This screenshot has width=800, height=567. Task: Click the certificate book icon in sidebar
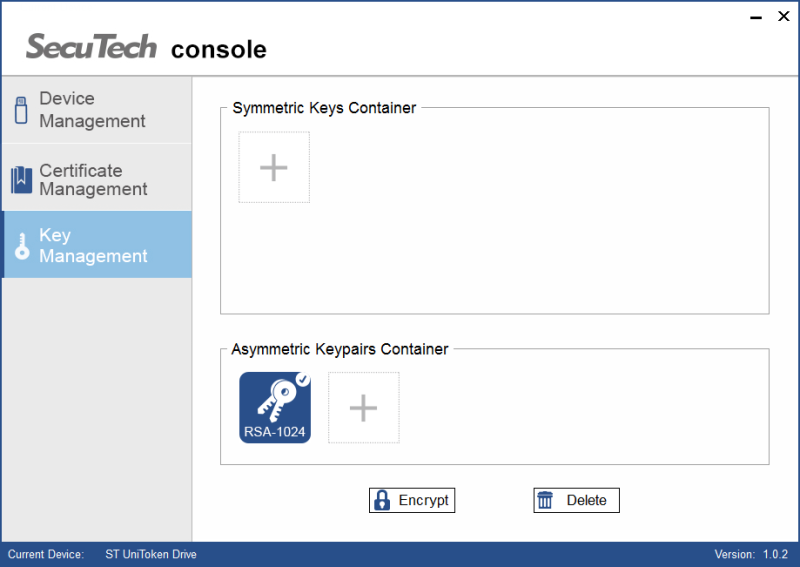pyautogui.click(x=21, y=180)
